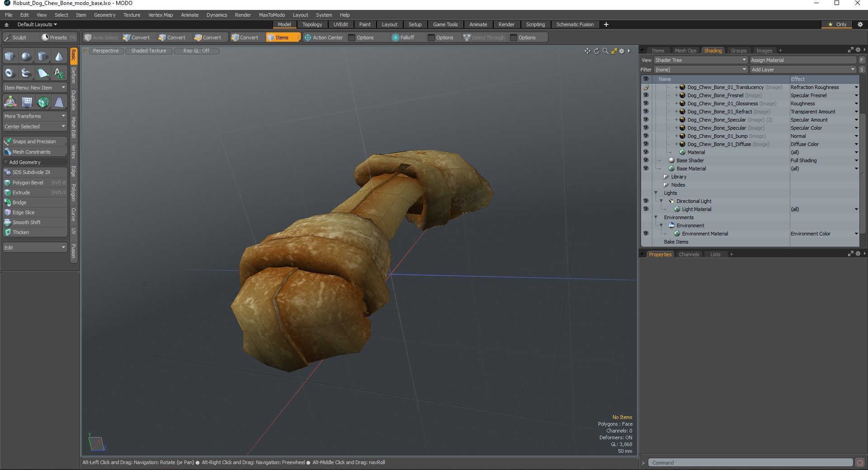Viewport: 868px width, 470px height.
Task: Toggle visibility of Dog_Chew_Bone_01_Refract layer
Action: coord(646,112)
